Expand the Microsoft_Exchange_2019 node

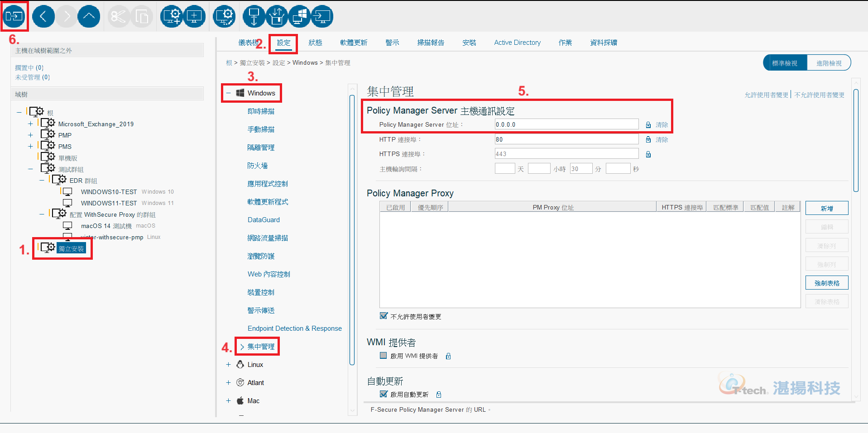pos(30,124)
